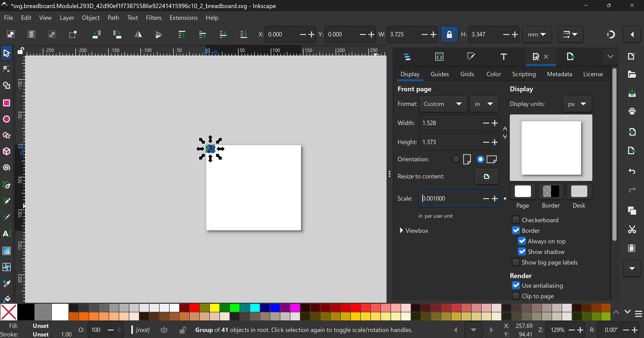Click the resize page to content button
644x338 pixels.
coord(486,176)
